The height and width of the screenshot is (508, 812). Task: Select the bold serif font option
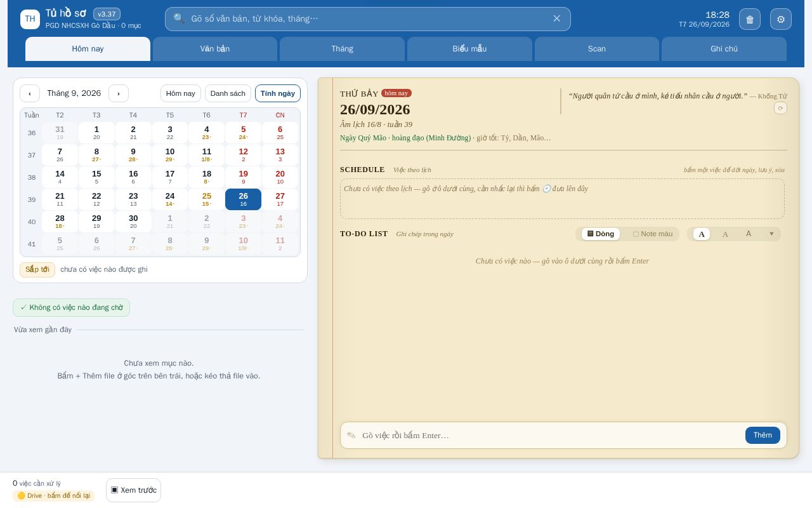pos(702,234)
